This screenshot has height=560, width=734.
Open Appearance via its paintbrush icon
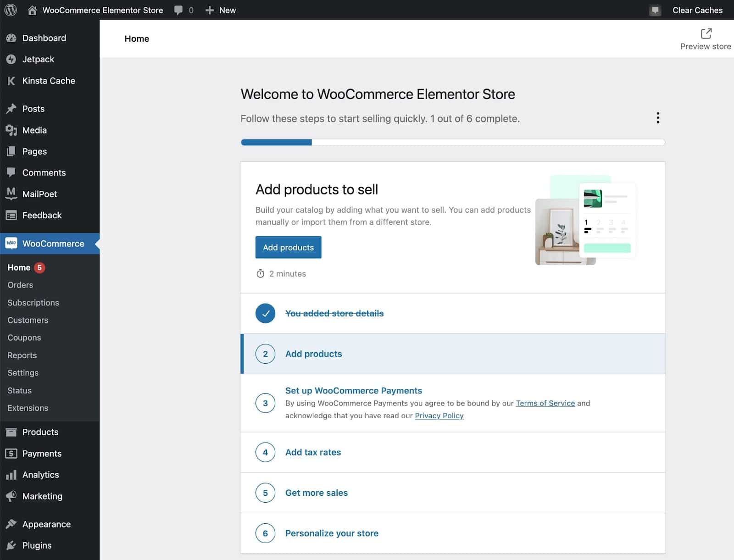(x=11, y=524)
